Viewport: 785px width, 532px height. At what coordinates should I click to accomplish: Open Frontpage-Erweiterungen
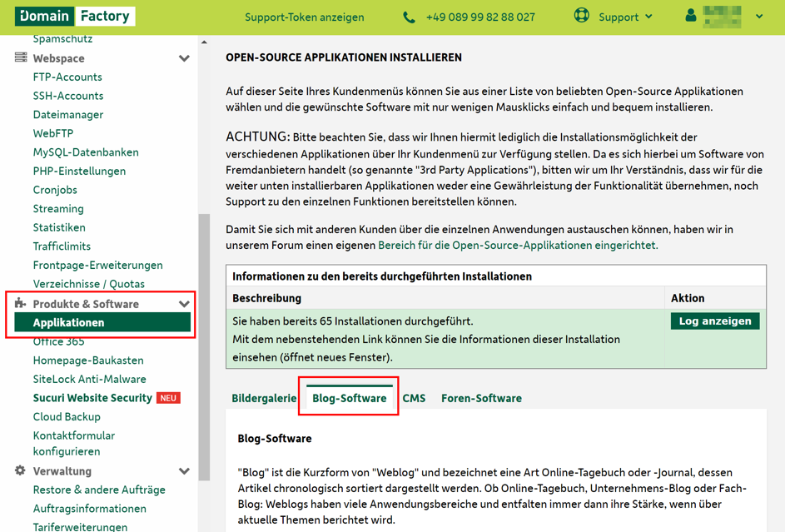tap(97, 266)
